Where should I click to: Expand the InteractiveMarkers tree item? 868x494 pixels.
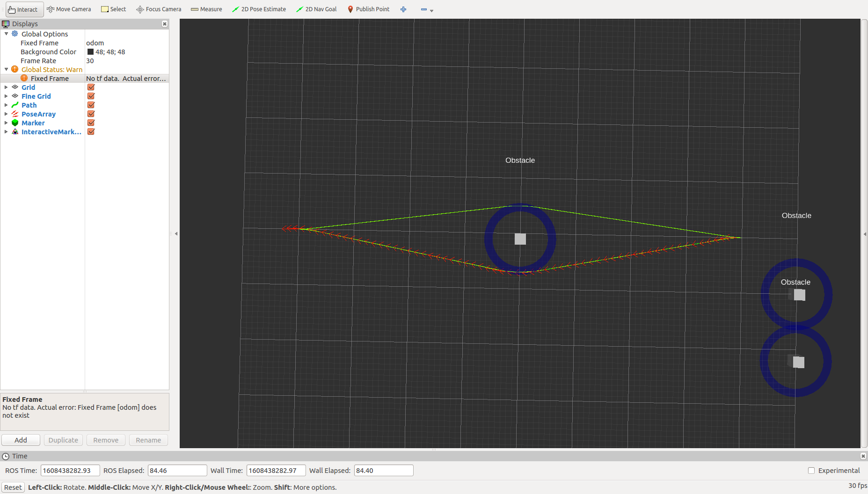coord(6,131)
